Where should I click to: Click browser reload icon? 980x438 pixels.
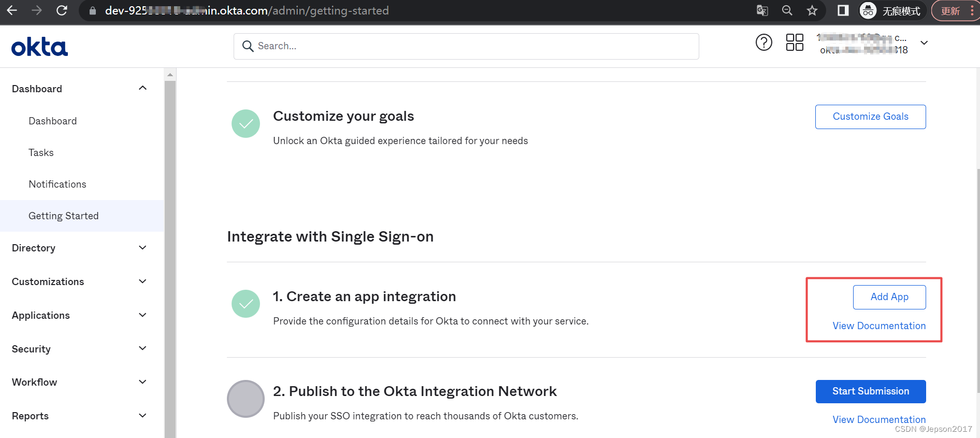62,10
